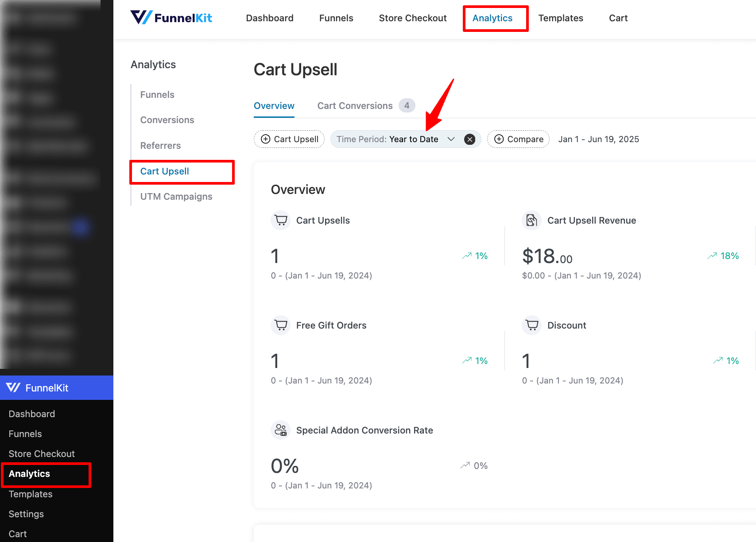Open the Funnels top navigation tab
This screenshot has width=756, height=542.
point(336,18)
